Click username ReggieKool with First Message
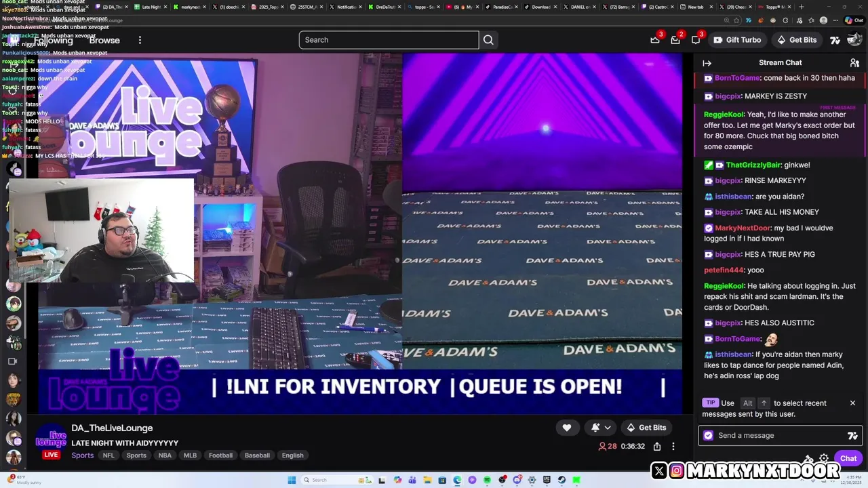Image resolution: width=868 pixels, height=488 pixels. coord(724,115)
